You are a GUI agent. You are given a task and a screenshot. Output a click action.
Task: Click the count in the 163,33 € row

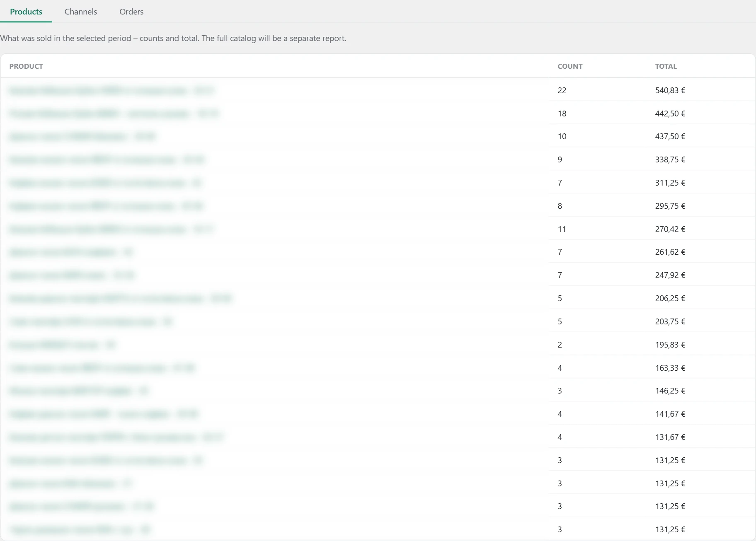[x=560, y=368]
